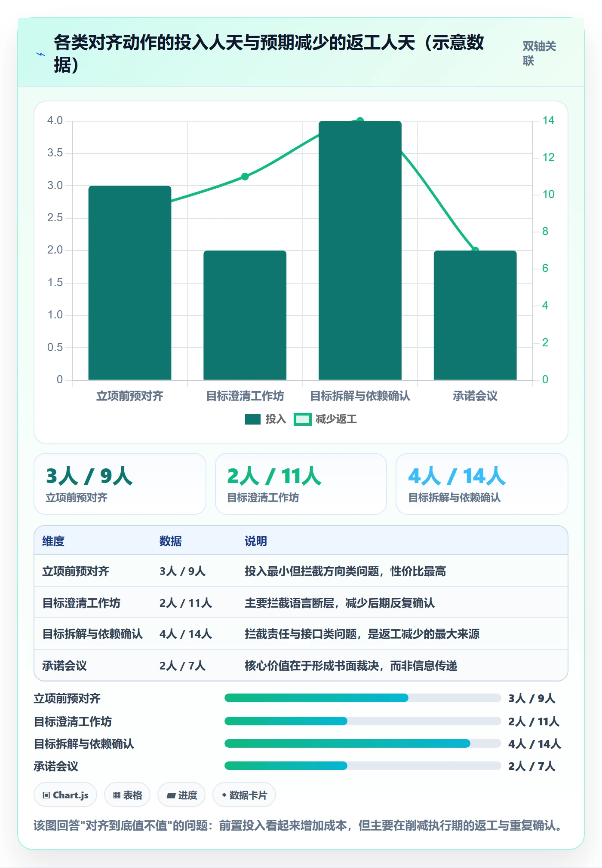
Task: Click table cell 4人 / 14人
Action: 186,634
